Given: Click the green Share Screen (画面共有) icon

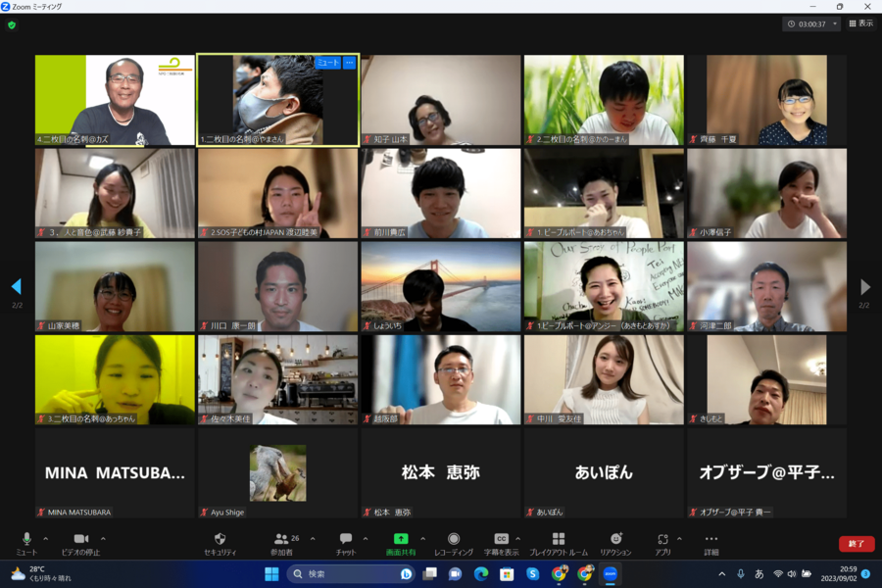Looking at the screenshot, I should [x=400, y=539].
